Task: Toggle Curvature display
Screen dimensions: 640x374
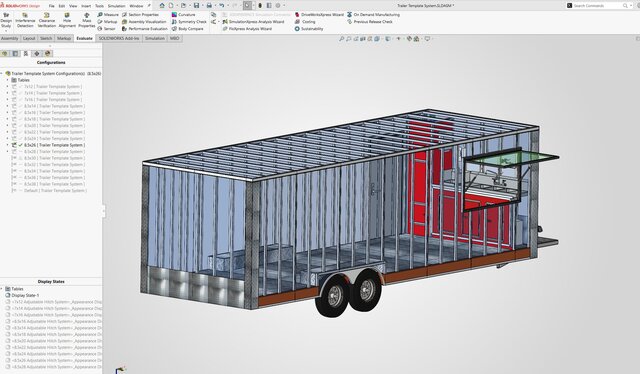Action: coord(183,14)
